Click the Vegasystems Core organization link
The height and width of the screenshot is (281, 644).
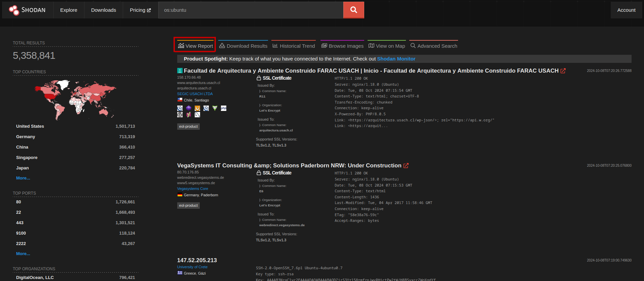192,189
